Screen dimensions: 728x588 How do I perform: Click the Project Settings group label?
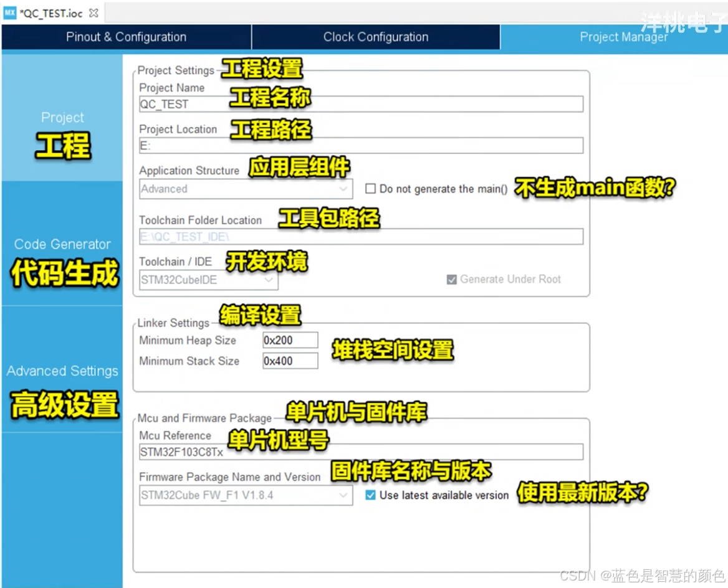[x=176, y=70]
